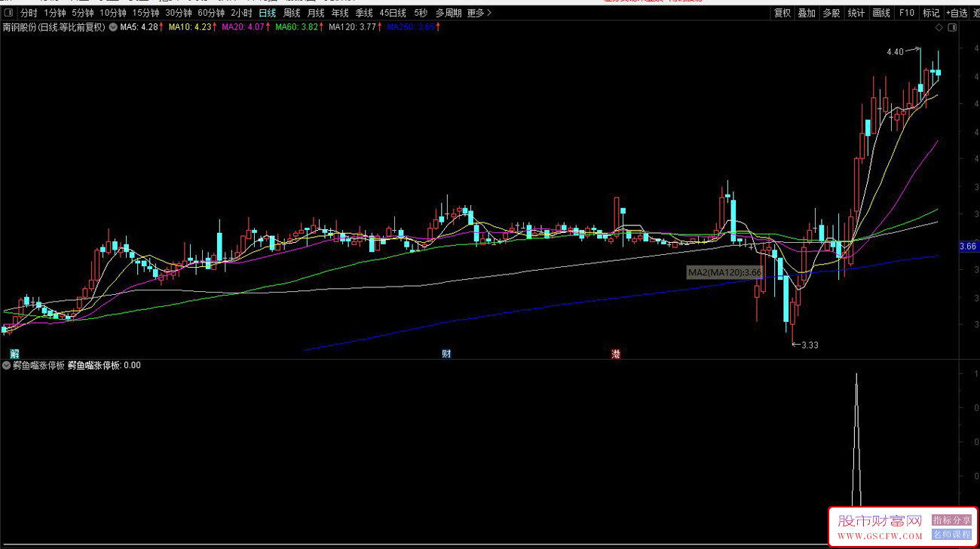Select the MA60 indicator label

pos(299,27)
